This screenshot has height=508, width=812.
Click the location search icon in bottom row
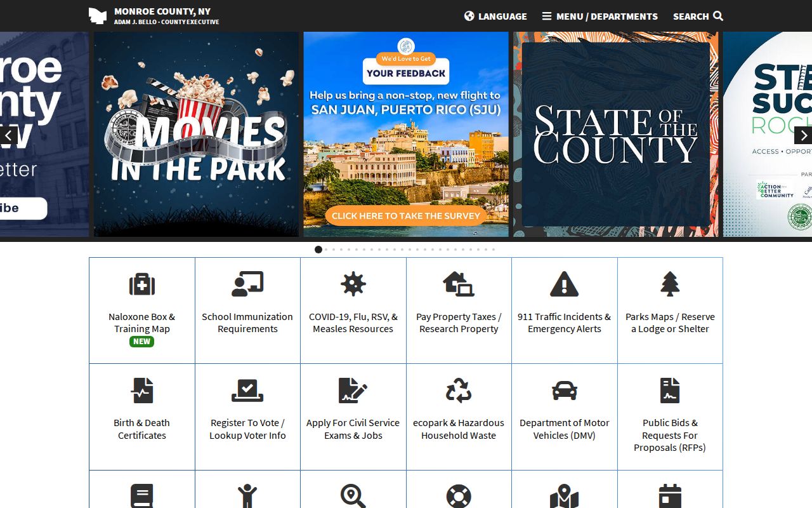click(353, 496)
